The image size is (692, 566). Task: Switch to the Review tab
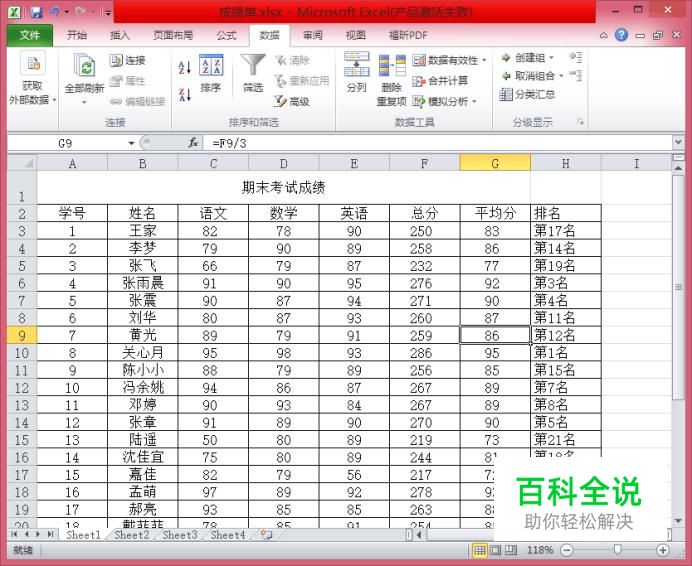[312, 35]
